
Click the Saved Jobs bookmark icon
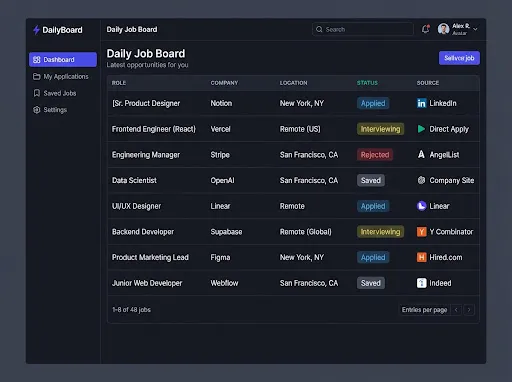[x=37, y=93]
